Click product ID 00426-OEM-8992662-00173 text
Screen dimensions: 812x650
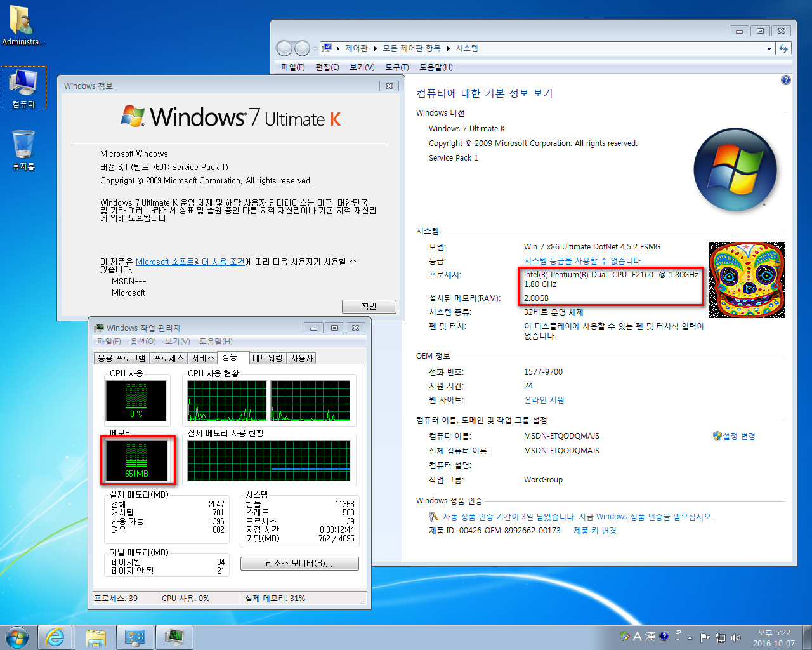[510, 531]
